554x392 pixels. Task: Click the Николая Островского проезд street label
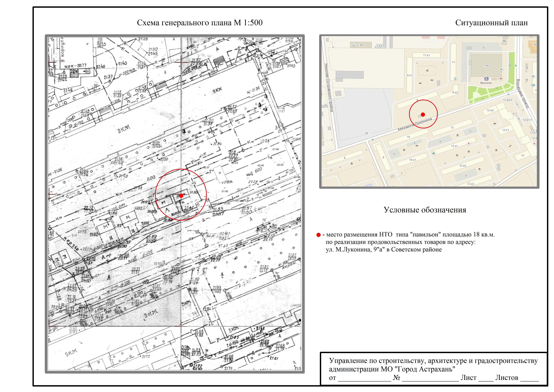click(x=328, y=88)
